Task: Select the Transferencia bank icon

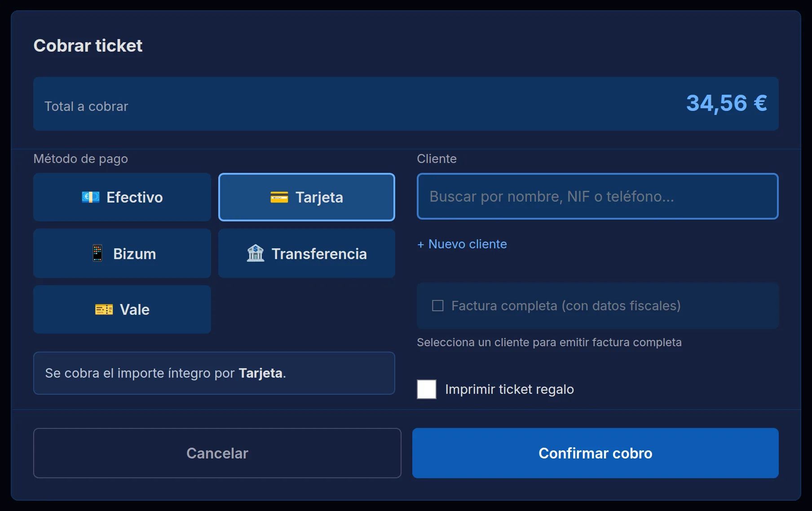Action: (x=256, y=253)
